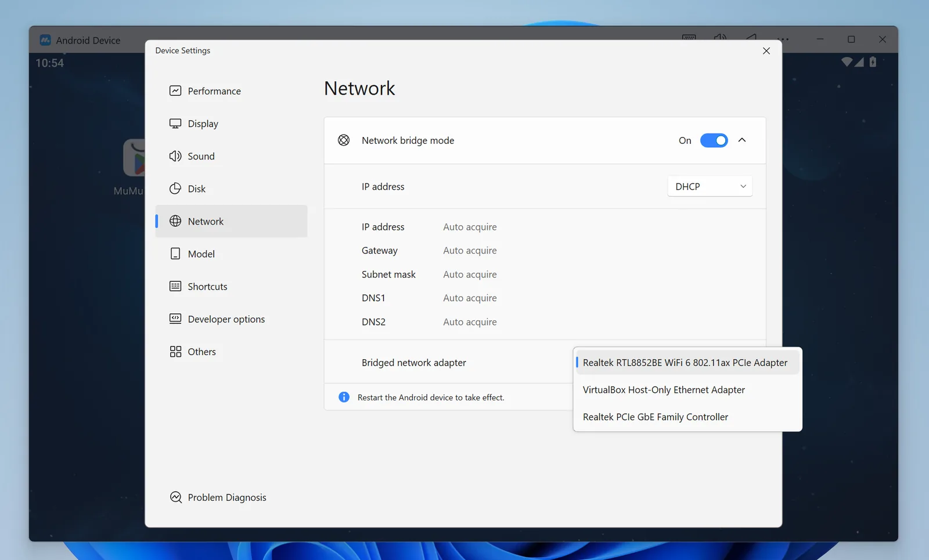Click the Subnet mask Auto acquire value
Screen dimensions: 929x560
(470, 274)
